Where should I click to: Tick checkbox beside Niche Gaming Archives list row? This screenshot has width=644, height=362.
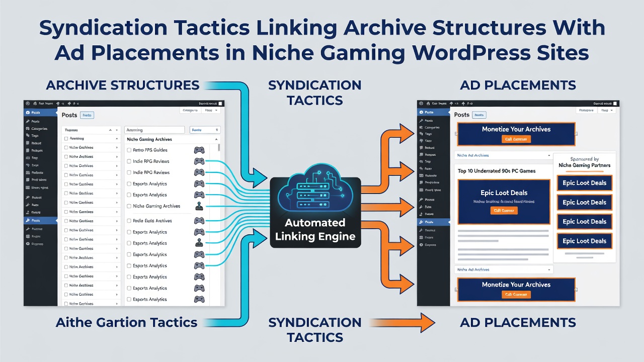[129, 206]
